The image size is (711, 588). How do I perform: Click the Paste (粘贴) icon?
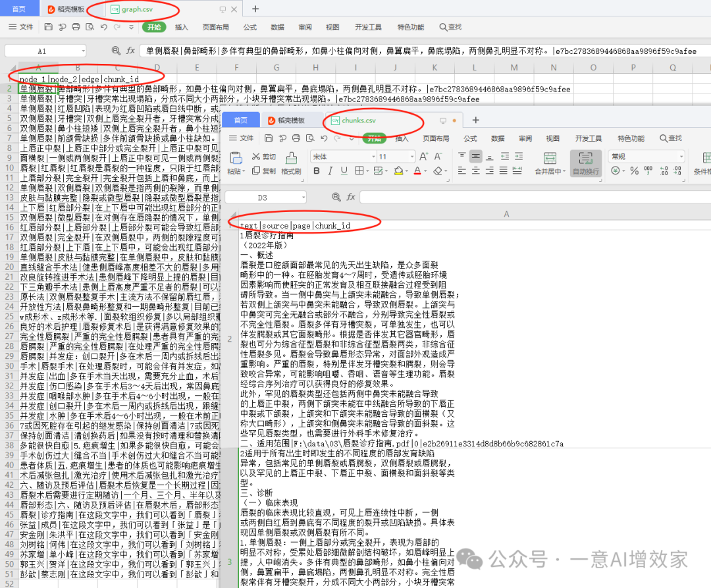pyautogui.click(x=236, y=158)
